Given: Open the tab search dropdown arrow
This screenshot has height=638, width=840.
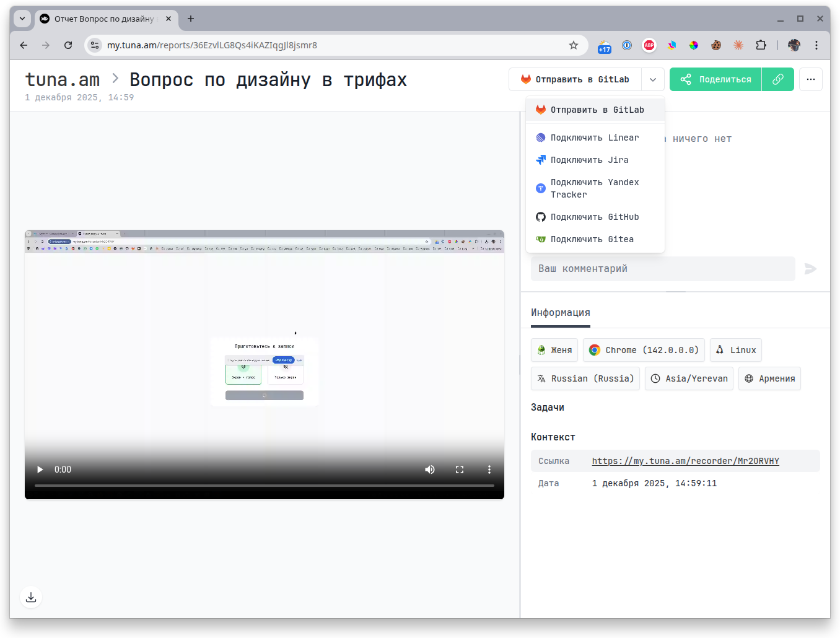Looking at the screenshot, I should (x=22, y=19).
